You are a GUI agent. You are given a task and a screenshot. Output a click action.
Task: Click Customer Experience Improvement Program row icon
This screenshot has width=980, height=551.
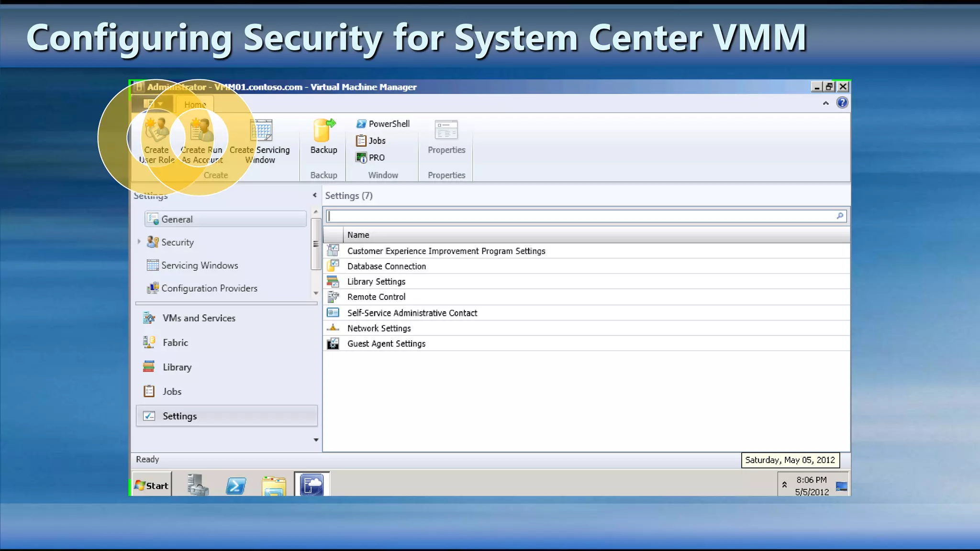pyautogui.click(x=333, y=250)
